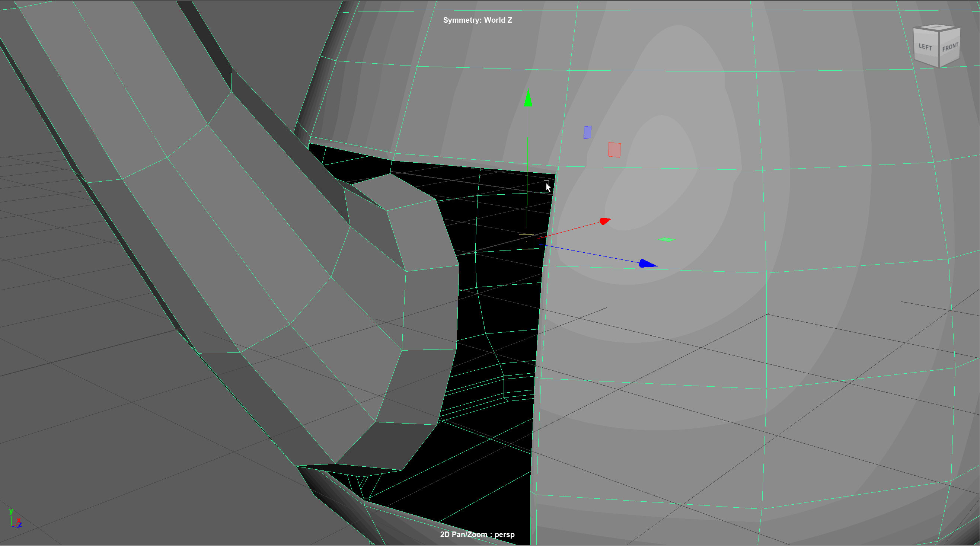Screen dimensions: 980x546
Task: Grab the green Y-axis arrow tip
Action: click(528, 98)
